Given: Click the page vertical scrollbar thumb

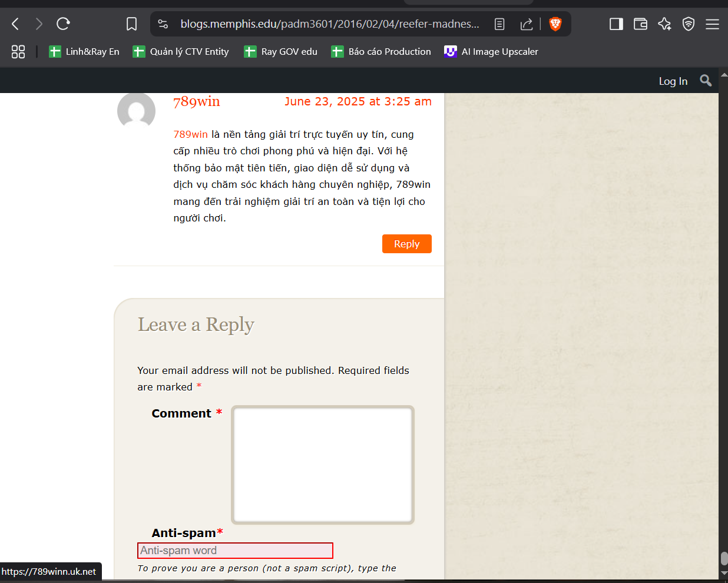Looking at the screenshot, I should pyautogui.click(x=724, y=558).
